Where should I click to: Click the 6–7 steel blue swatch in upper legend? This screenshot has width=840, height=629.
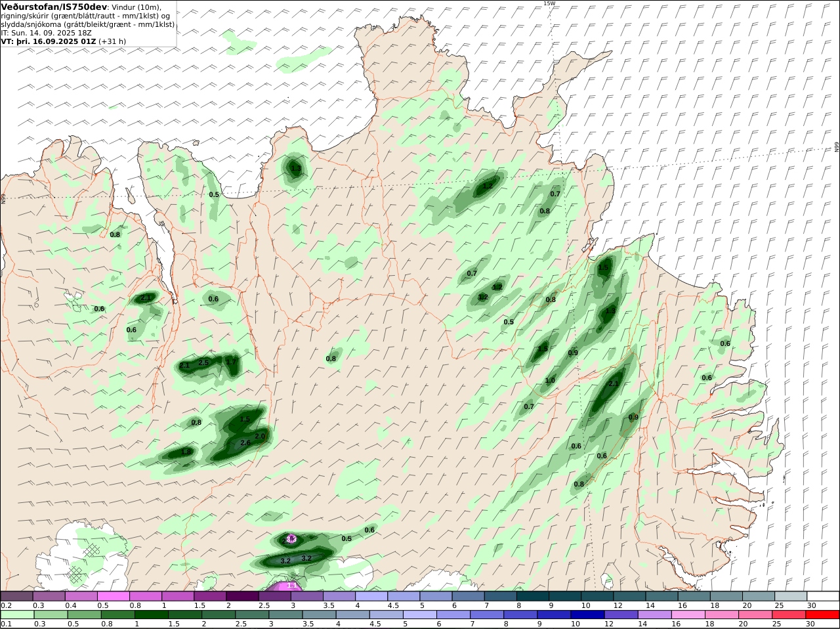coord(467,596)
